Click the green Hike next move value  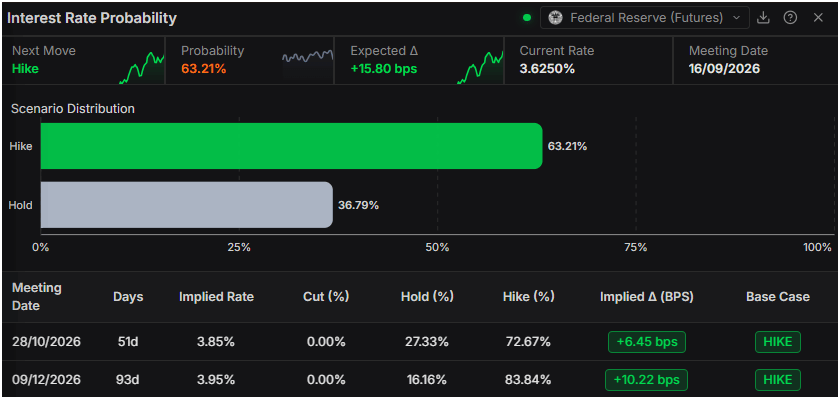(25, 69)
